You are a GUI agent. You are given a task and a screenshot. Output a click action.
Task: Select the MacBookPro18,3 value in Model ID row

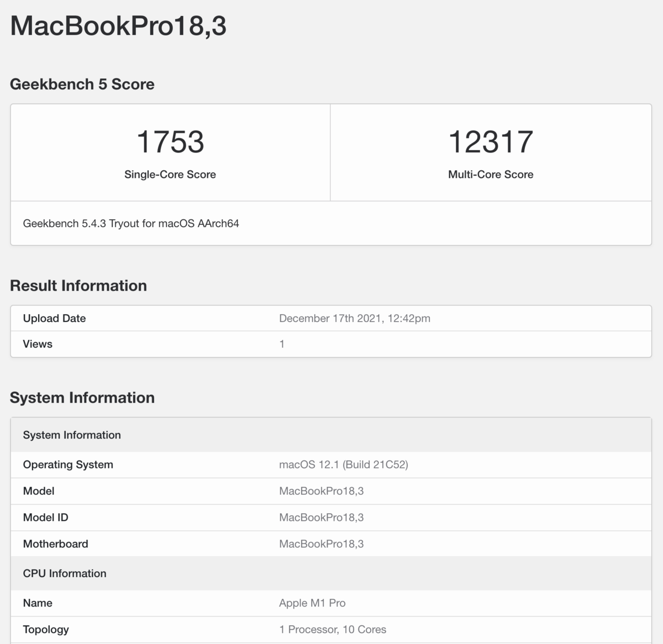coord(322,518)
